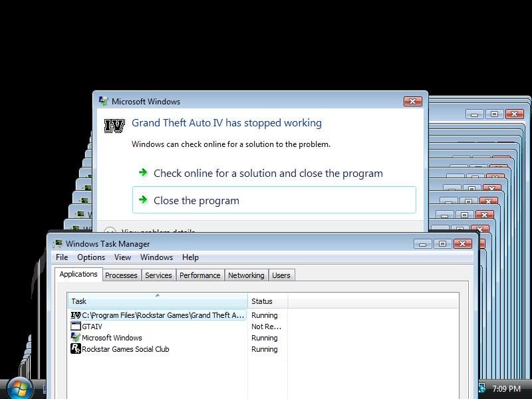Expand View problem details in error dialog
532x399 pixels.
coord(110,231)
